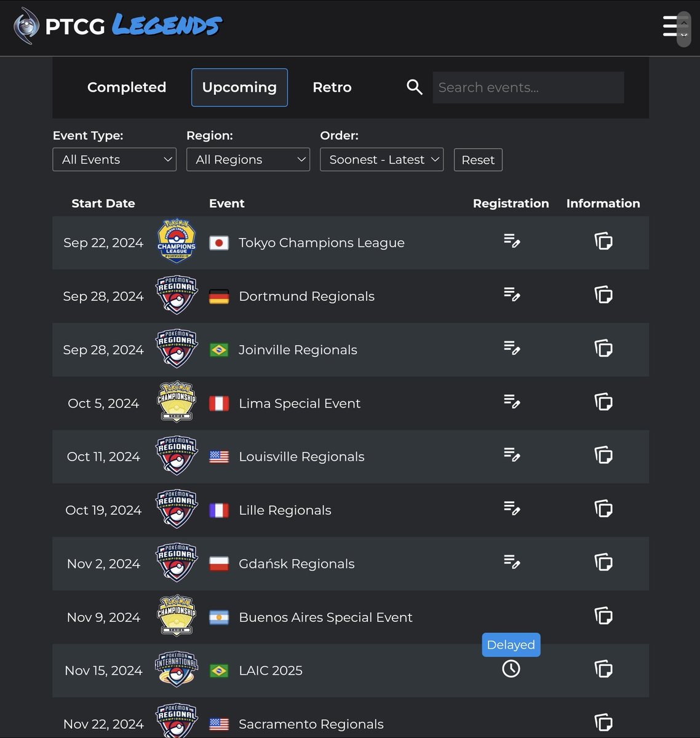The height and width of the screenshot is (738, 700).
Task: Open the All Regions dropdown
Action: click(248, 159)
